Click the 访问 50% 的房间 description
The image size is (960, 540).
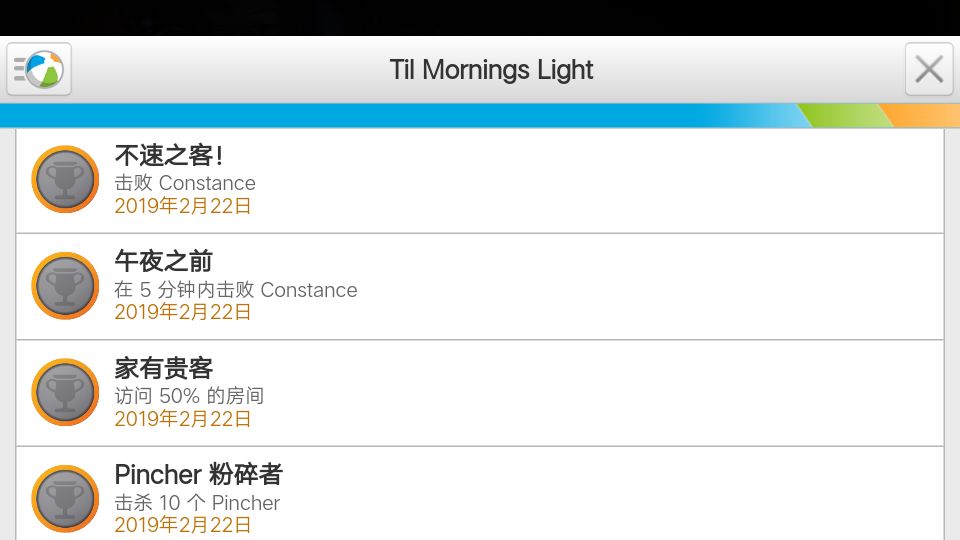point(189,396)
